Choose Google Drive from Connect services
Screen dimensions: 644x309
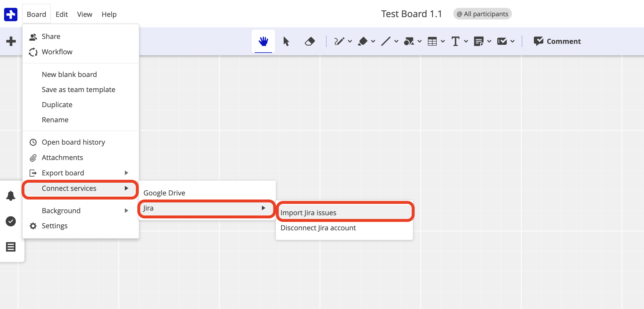pos(164,193)
